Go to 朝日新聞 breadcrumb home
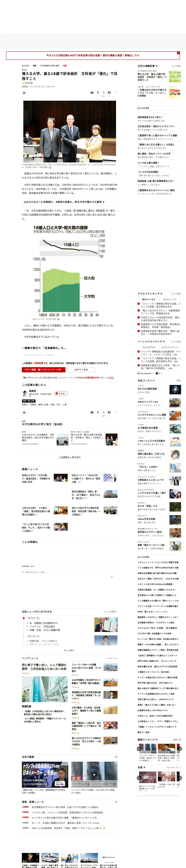Screen dimensions: 186x868 [25, 66]
